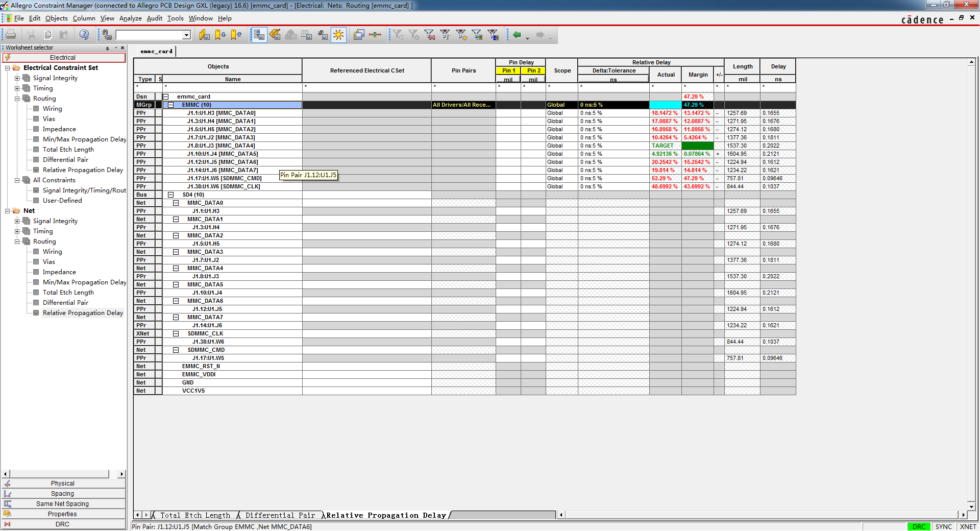
Task: Open the Objects menu
Action: (56, 18)
